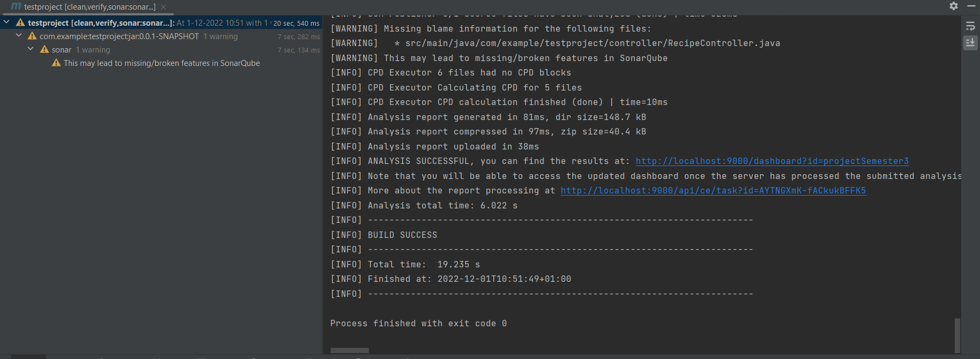The height and width of the screenshot is (359, 980).
Task: Open the settings gear icon
Action: [x=954, y=6]
